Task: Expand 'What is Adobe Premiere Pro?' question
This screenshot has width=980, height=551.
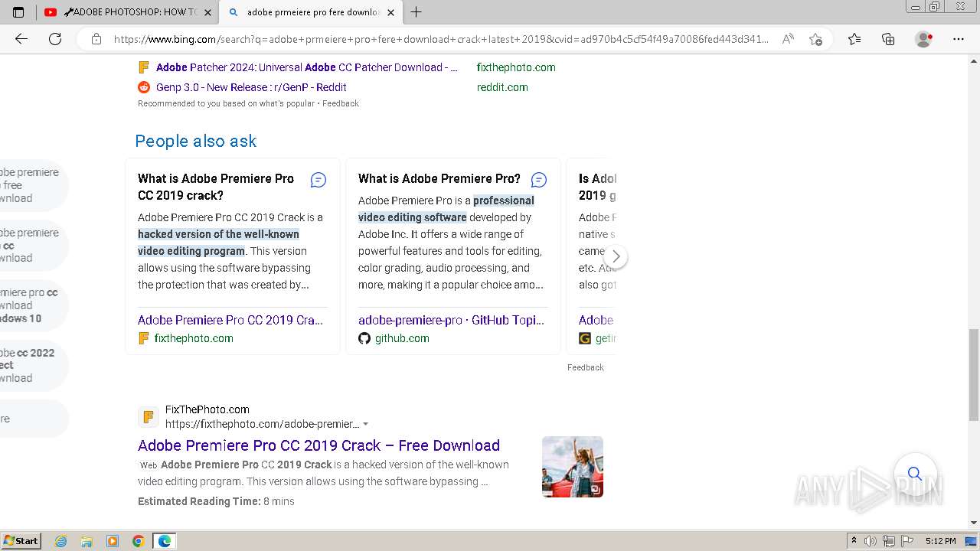Action: pyautogui.click(x=439, y=178)
